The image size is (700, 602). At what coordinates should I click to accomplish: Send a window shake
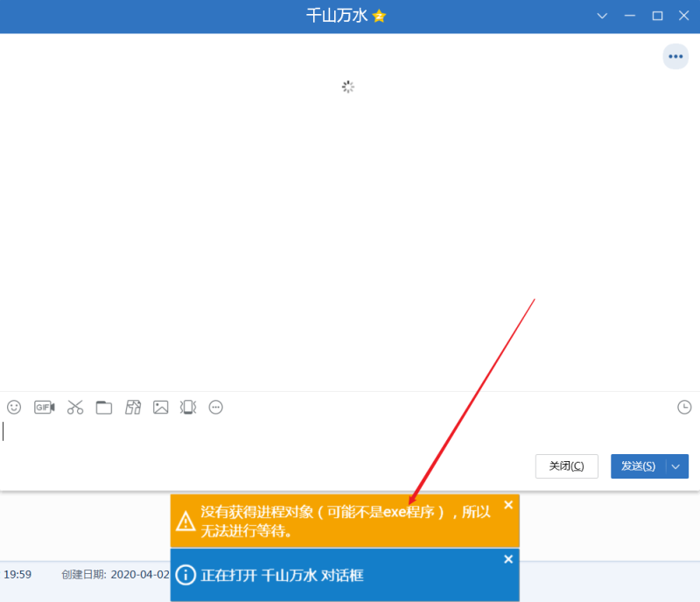pos(188,407)
